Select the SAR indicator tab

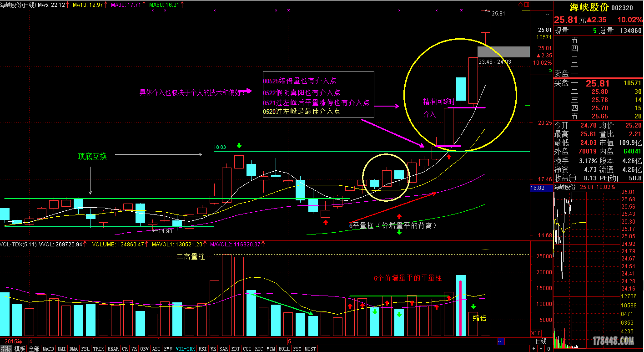(x=223, y=349)
